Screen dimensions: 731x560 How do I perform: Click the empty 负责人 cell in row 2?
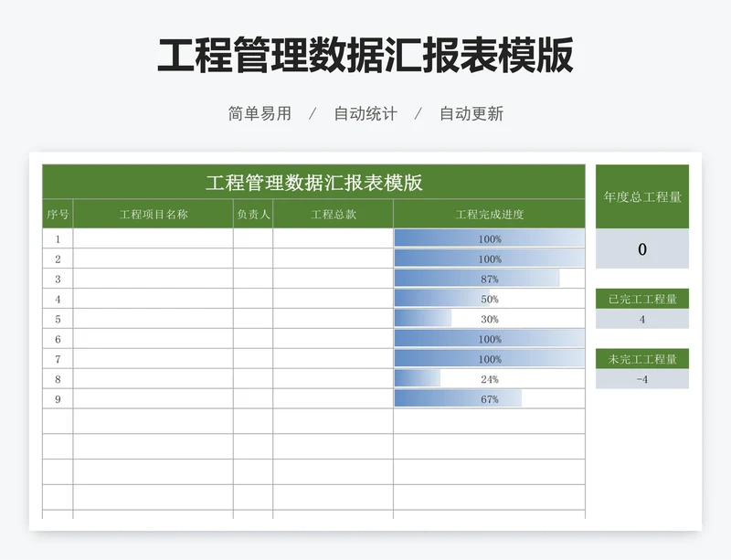[x=253, y=259]
